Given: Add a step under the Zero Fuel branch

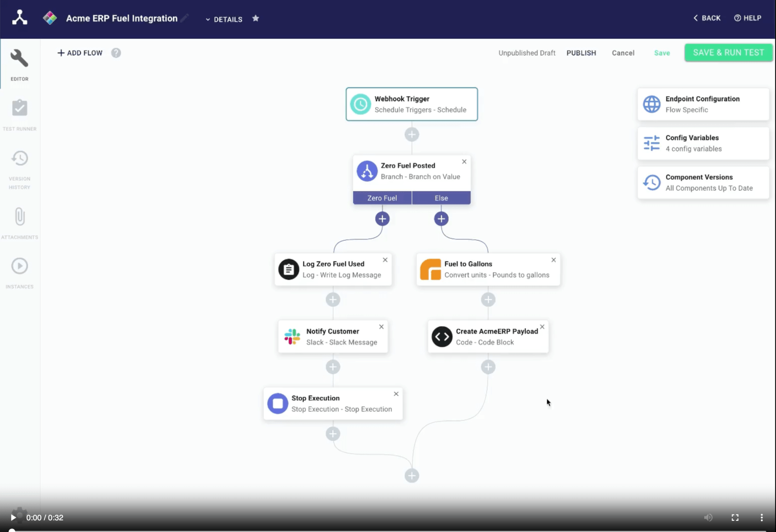Looking at the screenshot, I should (382, 219).
